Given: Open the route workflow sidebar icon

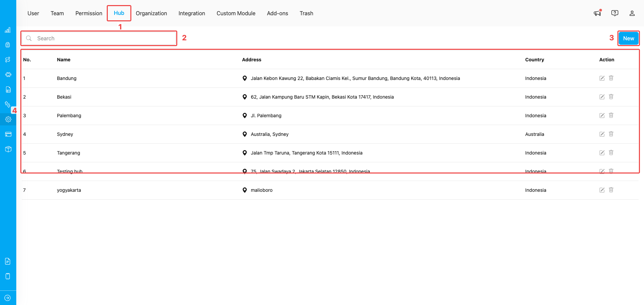Looking at the screenshot, I should 8,60.
